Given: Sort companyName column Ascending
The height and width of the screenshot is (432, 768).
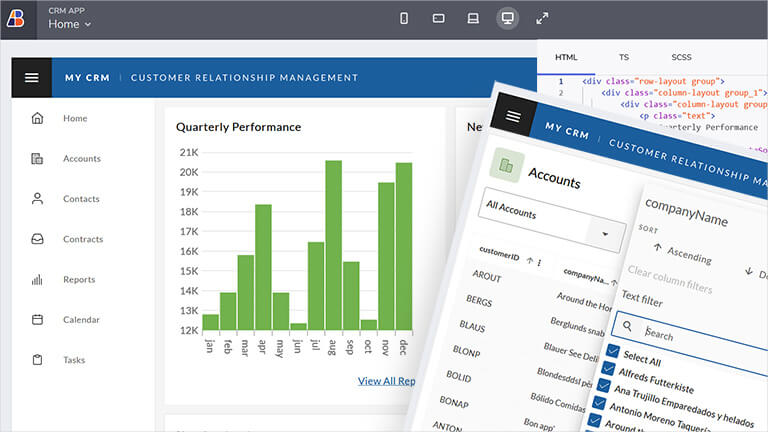Looking at the screenshot, I should (682, 253).
